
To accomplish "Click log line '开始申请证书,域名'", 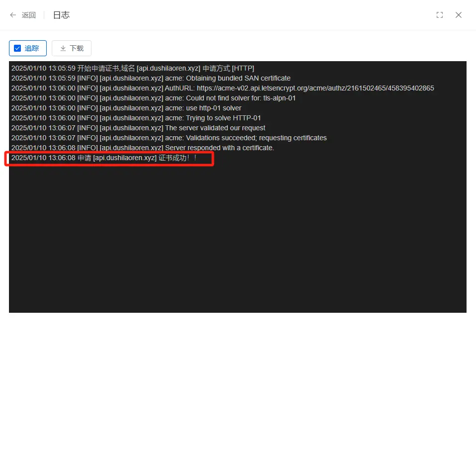I will [x=133, y=68].
